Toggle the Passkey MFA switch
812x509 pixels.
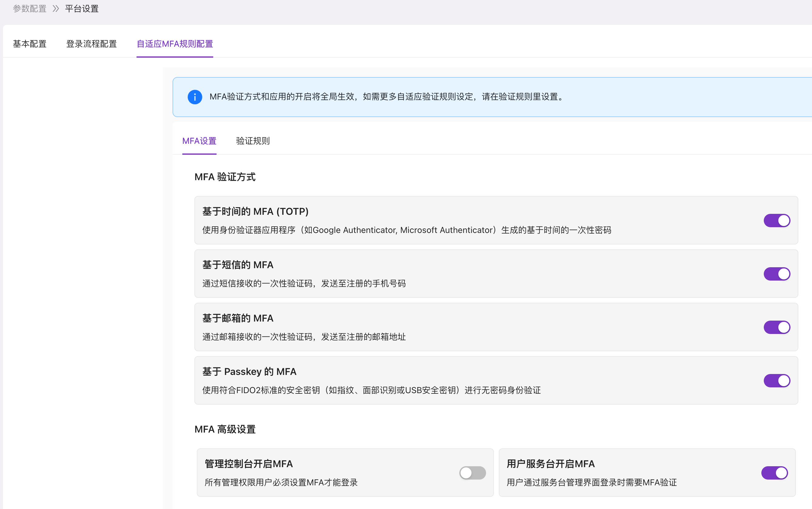tap(777, 381)
